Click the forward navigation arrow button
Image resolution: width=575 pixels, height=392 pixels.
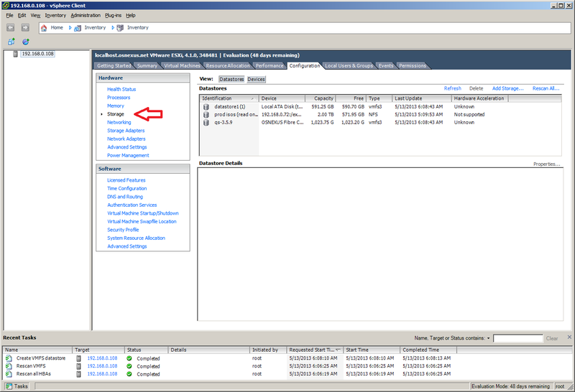click(25, 27)
